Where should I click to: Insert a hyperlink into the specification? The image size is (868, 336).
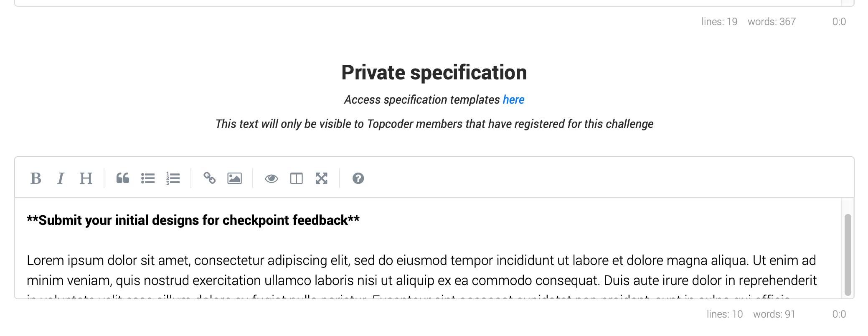pyautogui.click(x=209, y=178)
